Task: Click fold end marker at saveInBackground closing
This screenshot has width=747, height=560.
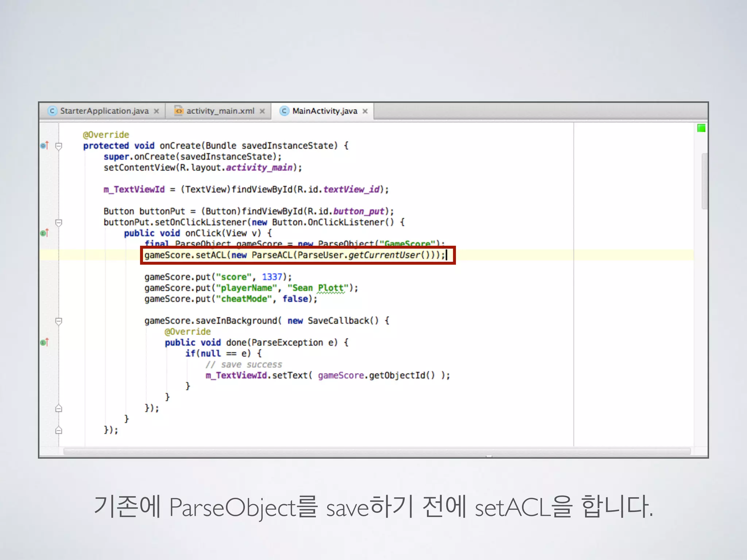Action: click(x=59, y=408)
